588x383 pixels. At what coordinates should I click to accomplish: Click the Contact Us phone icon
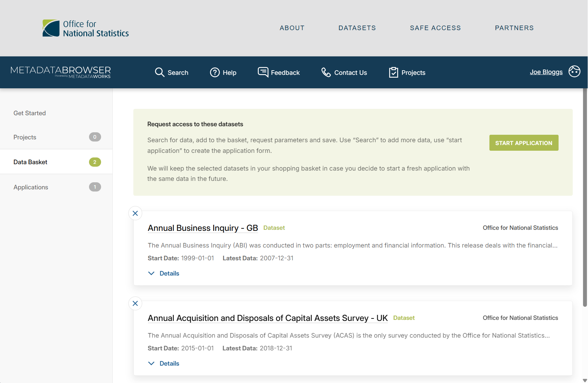point(326,72)
